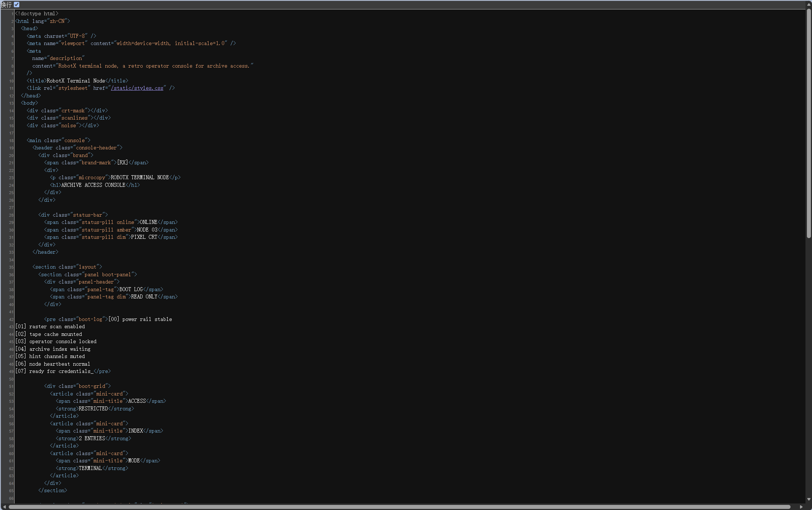Click the meta description content about RobotX terminal

pos(154,66)
